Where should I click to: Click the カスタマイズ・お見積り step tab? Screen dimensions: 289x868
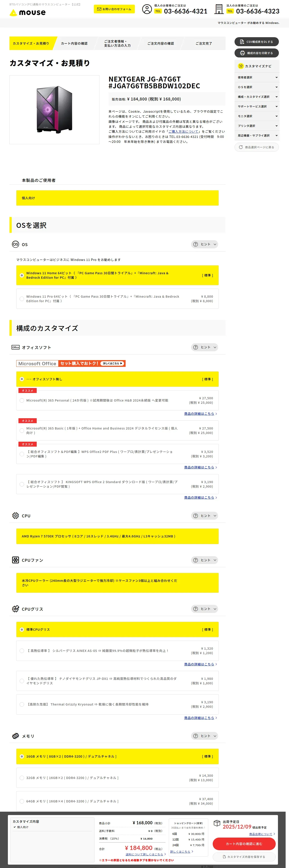pyautogui.click(x=32, y=43)
